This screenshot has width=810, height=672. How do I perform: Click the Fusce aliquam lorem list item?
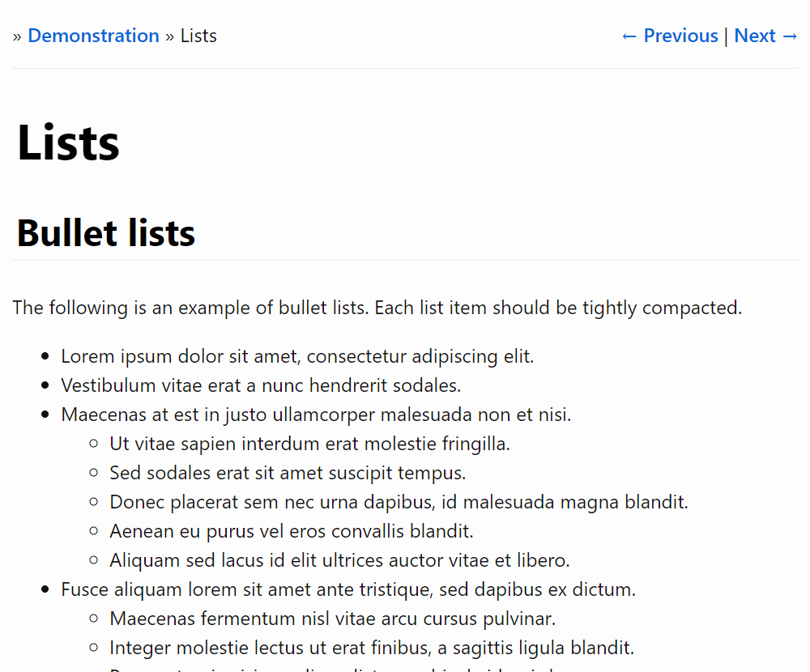pyautogui.click(x=348, y=589)
